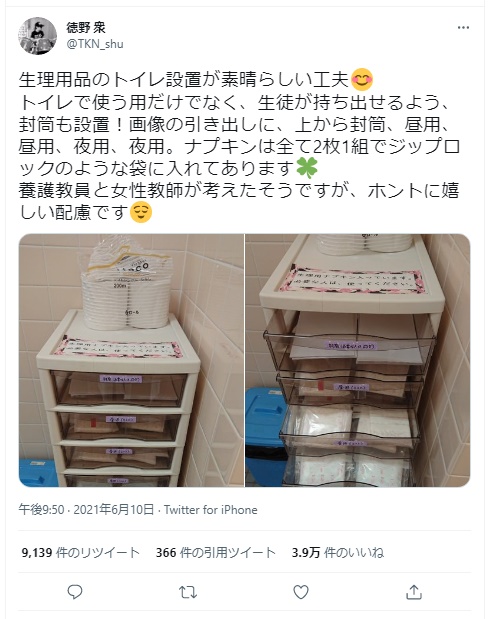This screenshot has height=619, width=489.
Task: Open the @TKN_shu handle link
Action: (x=95, y=43)
